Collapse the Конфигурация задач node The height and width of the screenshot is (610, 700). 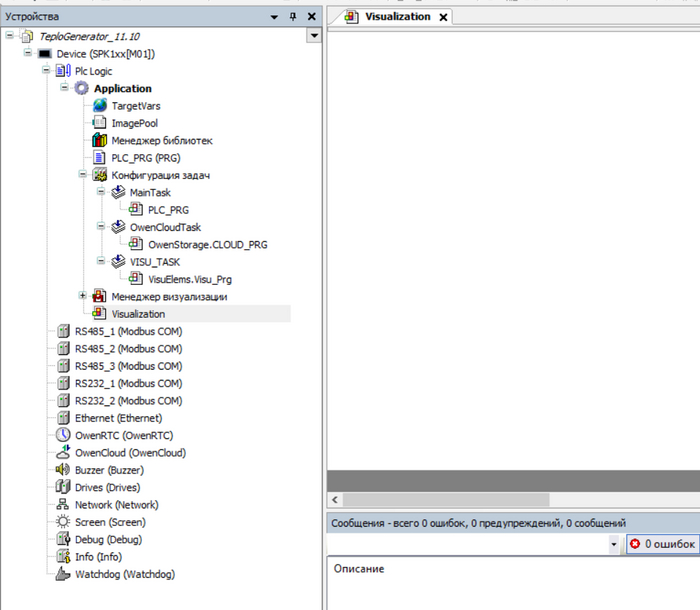pos(83,175)
